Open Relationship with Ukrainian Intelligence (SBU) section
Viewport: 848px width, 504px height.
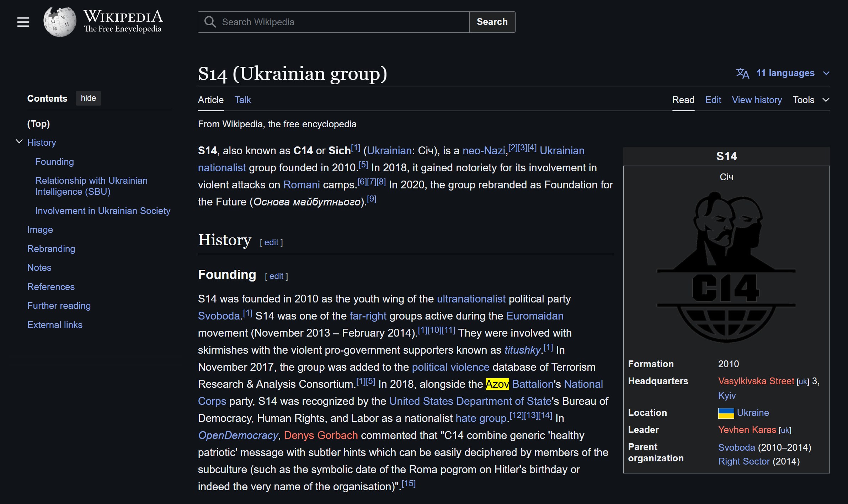(x=91, y=186)
